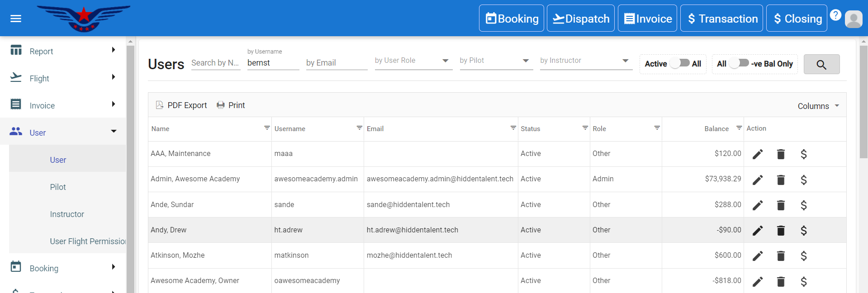Click filter icon on Balance column

[x=739, y=128]
